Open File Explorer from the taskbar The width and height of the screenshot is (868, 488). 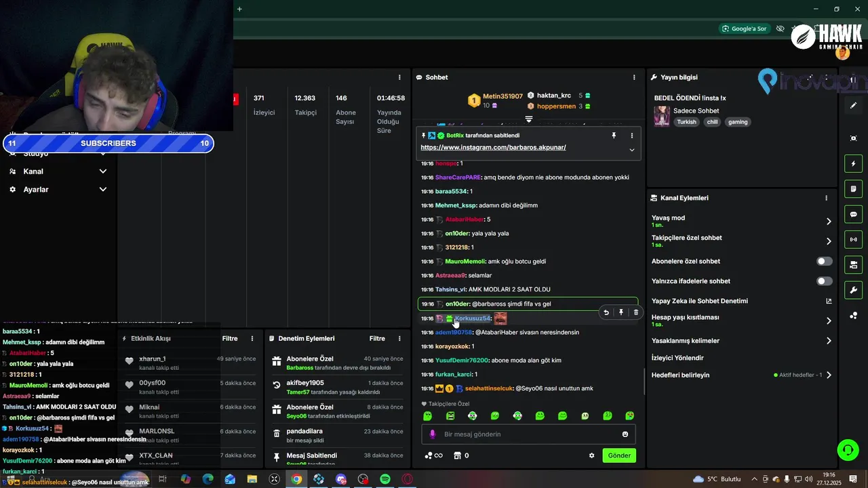(252, 479)
